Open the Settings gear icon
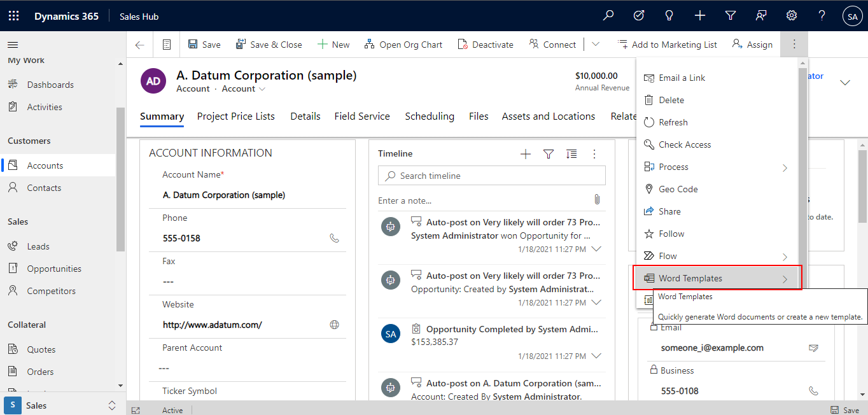This screenshot has height=415, width=868. point(791,15)
